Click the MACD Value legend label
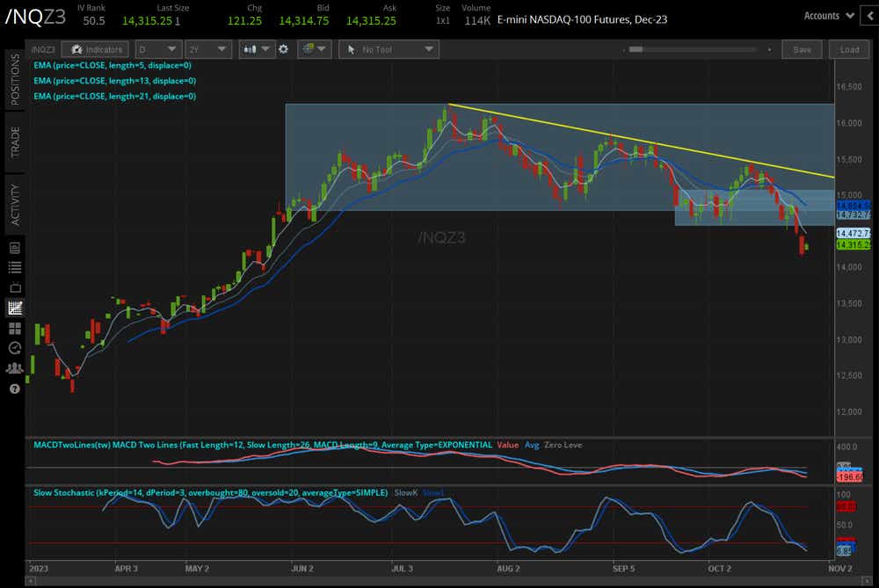879x588 pixels. click(507, 445)
